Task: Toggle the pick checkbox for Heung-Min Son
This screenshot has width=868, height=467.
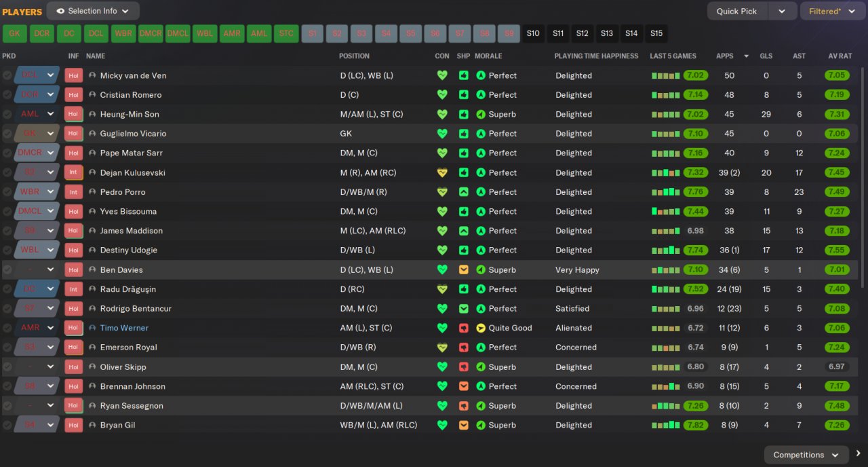Action: point(7,114)
